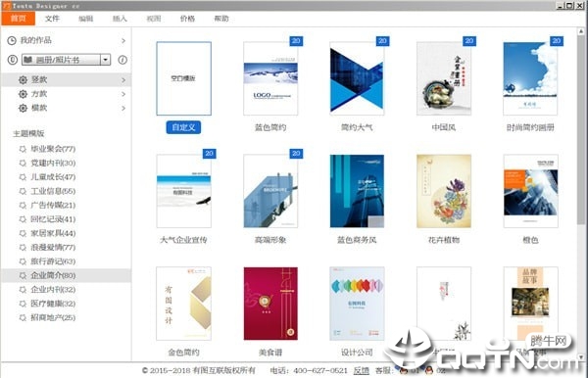Open the 文件 menu
Screen dimensions: 588x378
(x=52, y=19)
